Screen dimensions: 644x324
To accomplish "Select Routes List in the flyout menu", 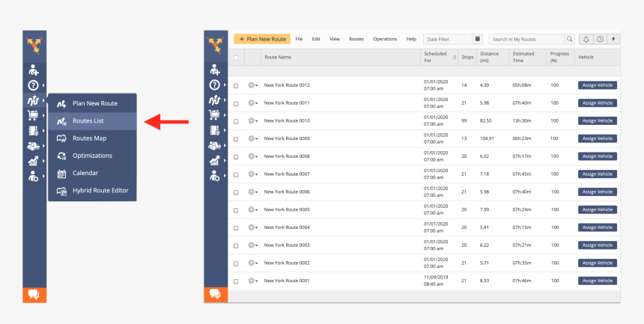I will [92, 120].
